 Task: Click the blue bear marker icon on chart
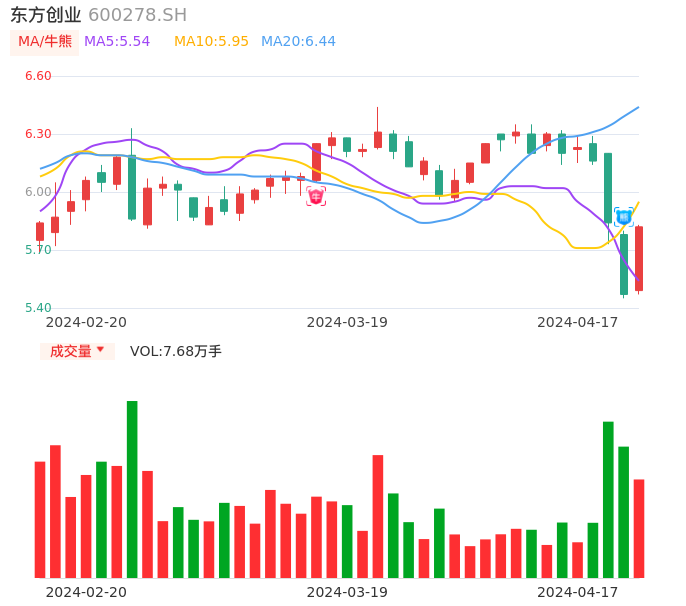pyautogui.click(x=623, y=216)
